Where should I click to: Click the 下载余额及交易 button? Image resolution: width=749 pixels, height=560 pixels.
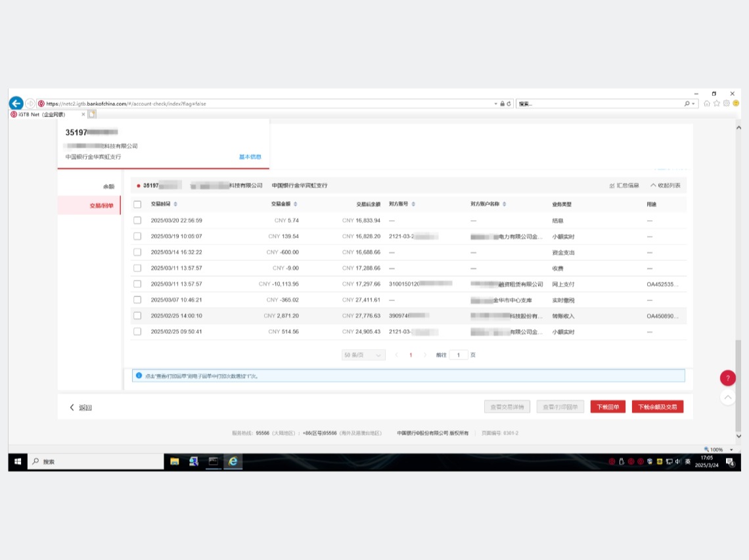click(x=657, y=407)
